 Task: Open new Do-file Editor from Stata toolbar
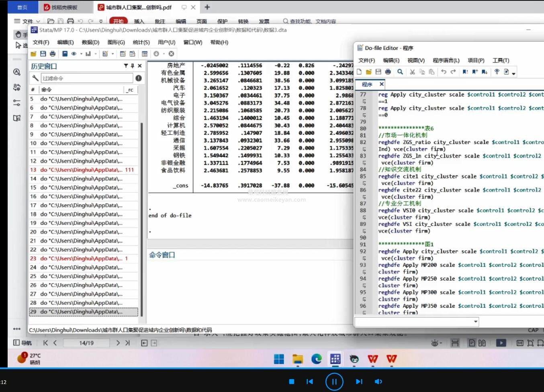click(105, 54)
